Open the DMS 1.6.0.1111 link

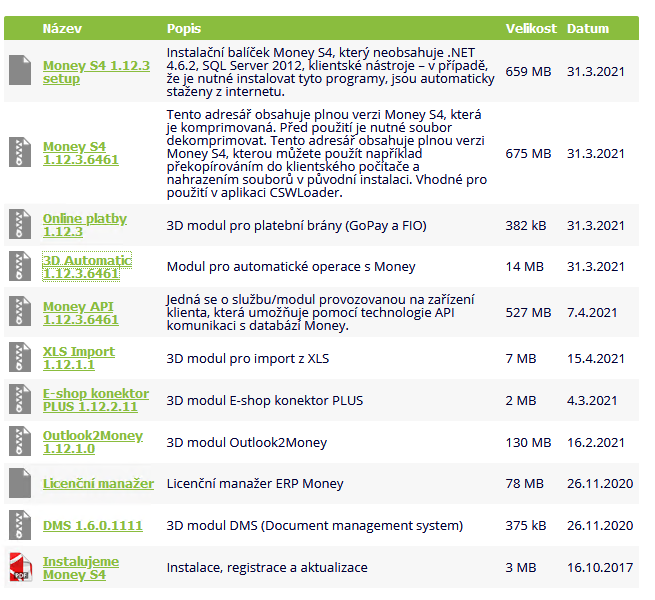pyautogui.click(x=92, y=525)
